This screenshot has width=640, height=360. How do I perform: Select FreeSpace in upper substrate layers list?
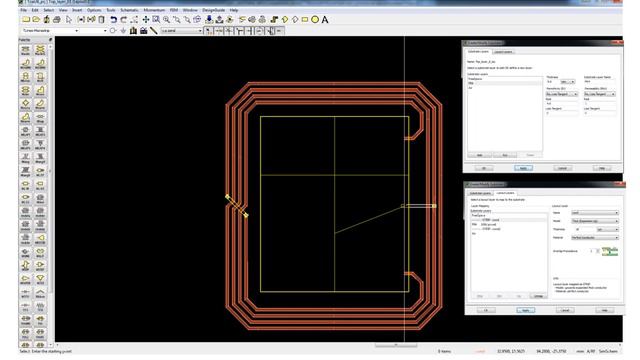click(x=505, y=79)
